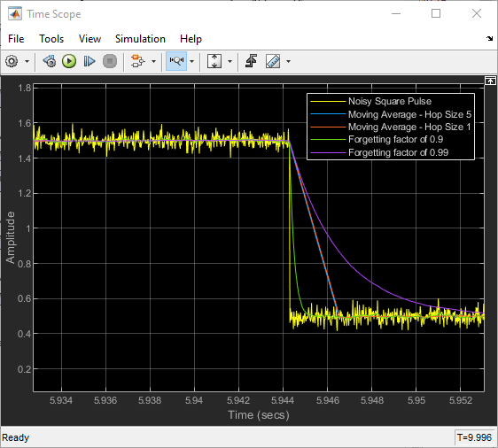Open the measurements dropdown arrow

tap(288, 62)
